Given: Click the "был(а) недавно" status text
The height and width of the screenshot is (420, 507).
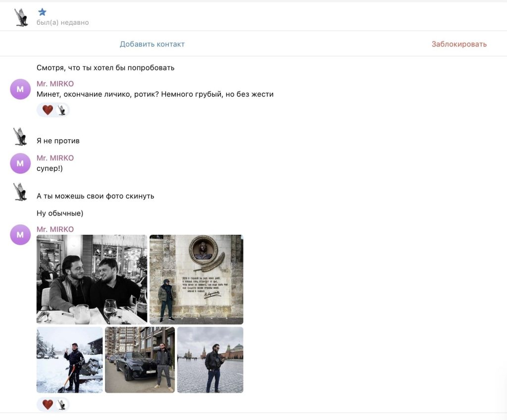Looking at the screenshot, I should coord(63,22).
